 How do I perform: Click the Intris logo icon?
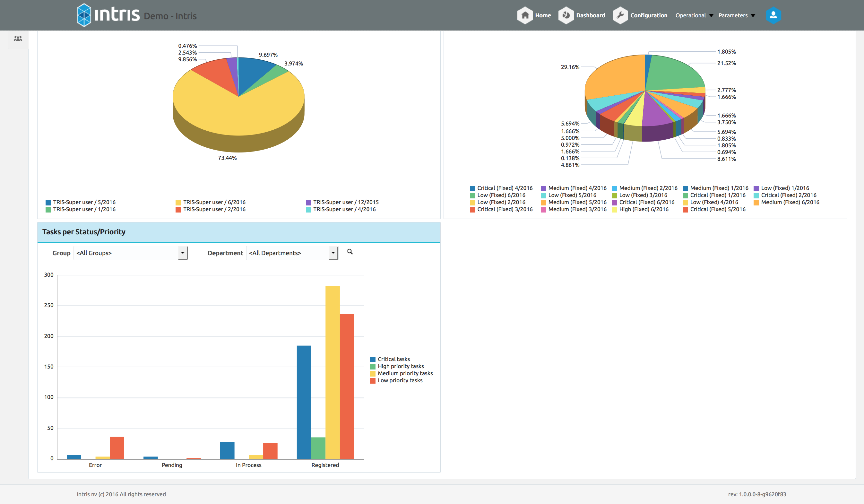tap(84, 15)
